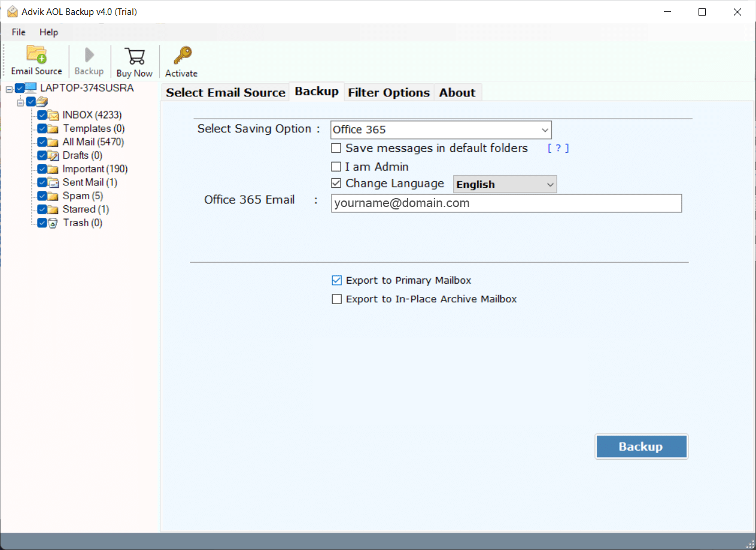Uncheck the INBOX folder checkbox

click(x=42, y=115)
